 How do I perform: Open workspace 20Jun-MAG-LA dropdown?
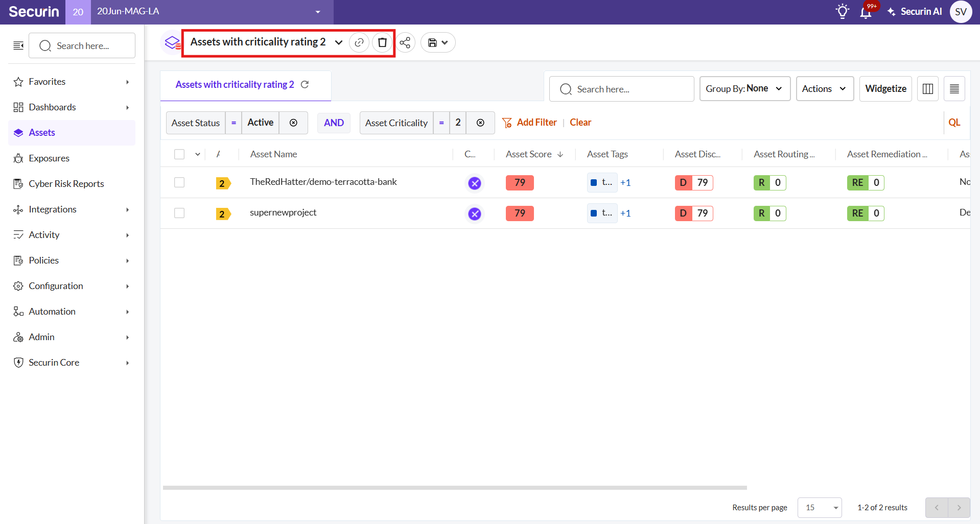tap(212, 12)
